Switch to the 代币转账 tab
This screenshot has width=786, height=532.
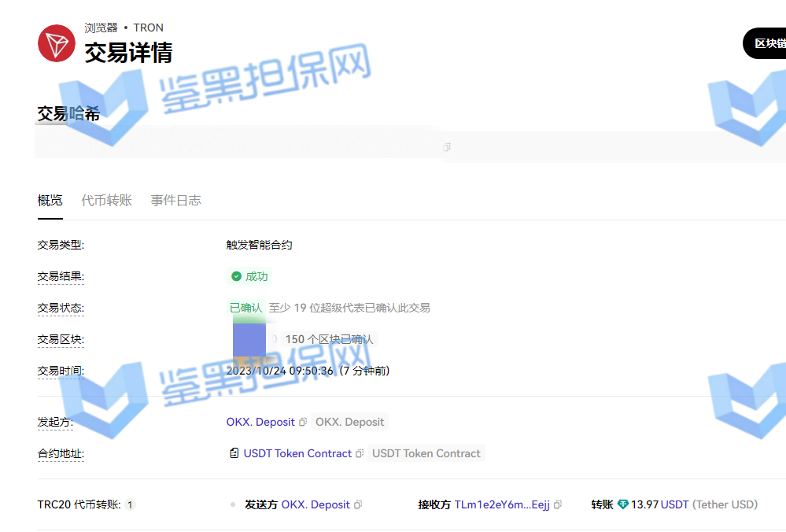coord(106,201)
